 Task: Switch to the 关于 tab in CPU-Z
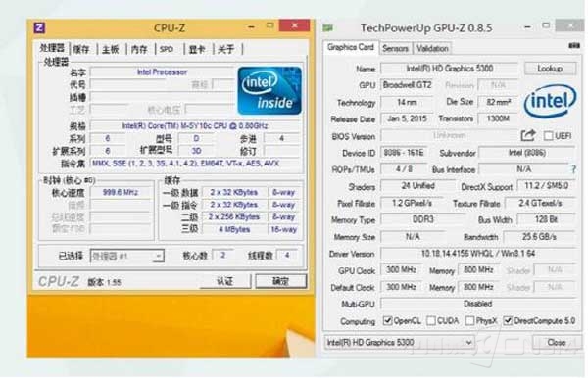[226, 49]
